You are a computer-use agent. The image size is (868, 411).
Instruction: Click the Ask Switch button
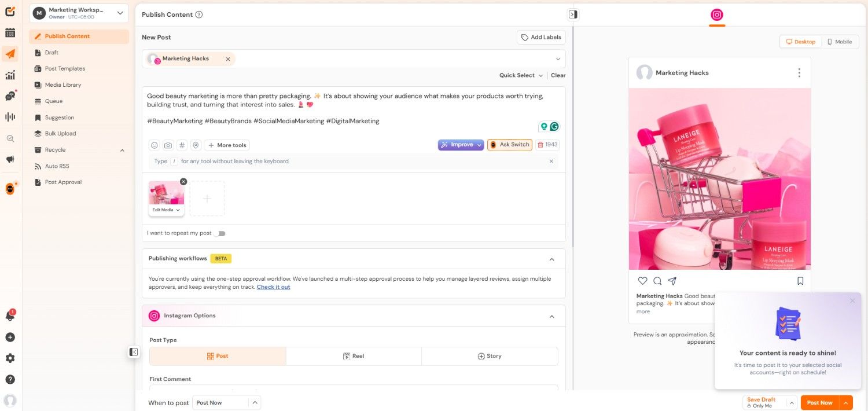(x=510, y=145)
